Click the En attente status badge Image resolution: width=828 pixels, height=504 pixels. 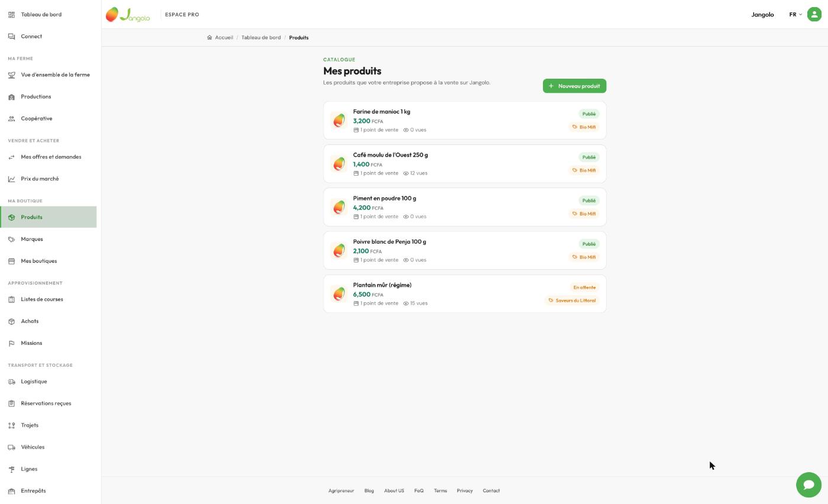tap(584, 287)
